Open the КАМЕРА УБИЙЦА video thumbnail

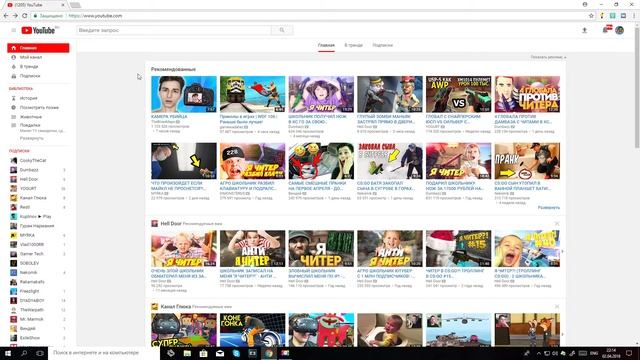click(184, 94)
